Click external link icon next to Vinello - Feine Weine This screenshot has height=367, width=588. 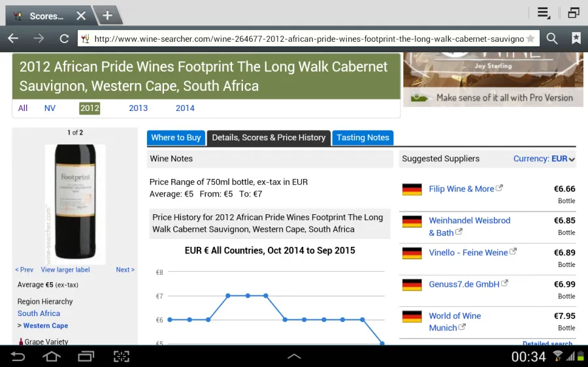coord(513,251)
